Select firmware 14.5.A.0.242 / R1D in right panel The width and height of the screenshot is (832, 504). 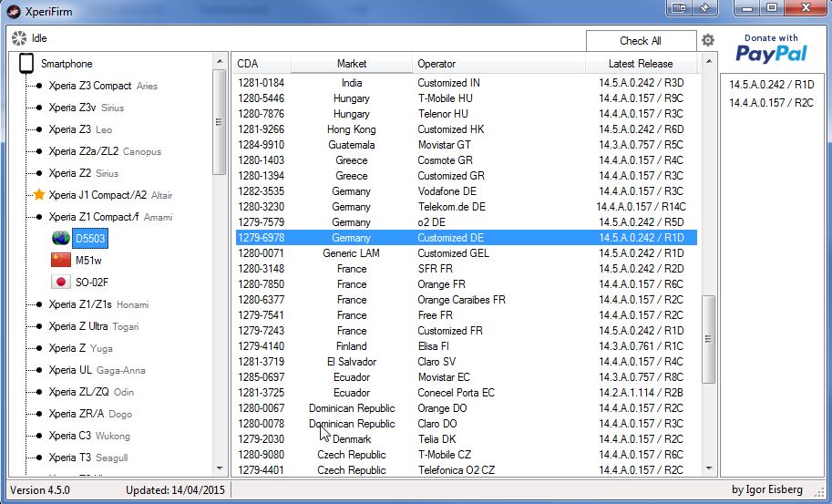tap(771, 85)
